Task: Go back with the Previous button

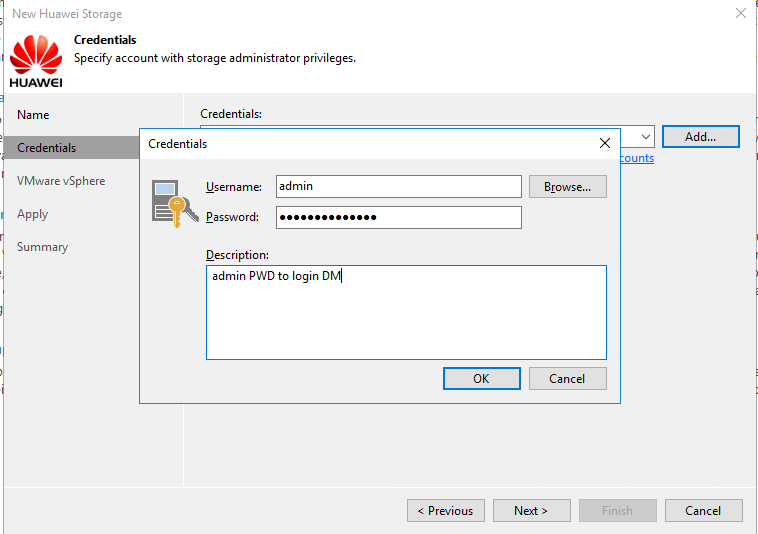Action: (x=446, y=511)
